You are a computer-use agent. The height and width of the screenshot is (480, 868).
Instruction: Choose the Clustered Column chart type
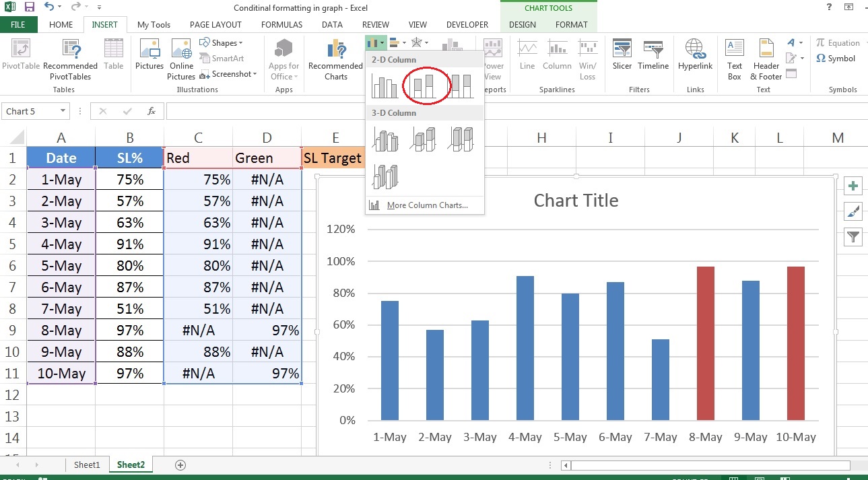pyautogui.click(x=385, y=84)
